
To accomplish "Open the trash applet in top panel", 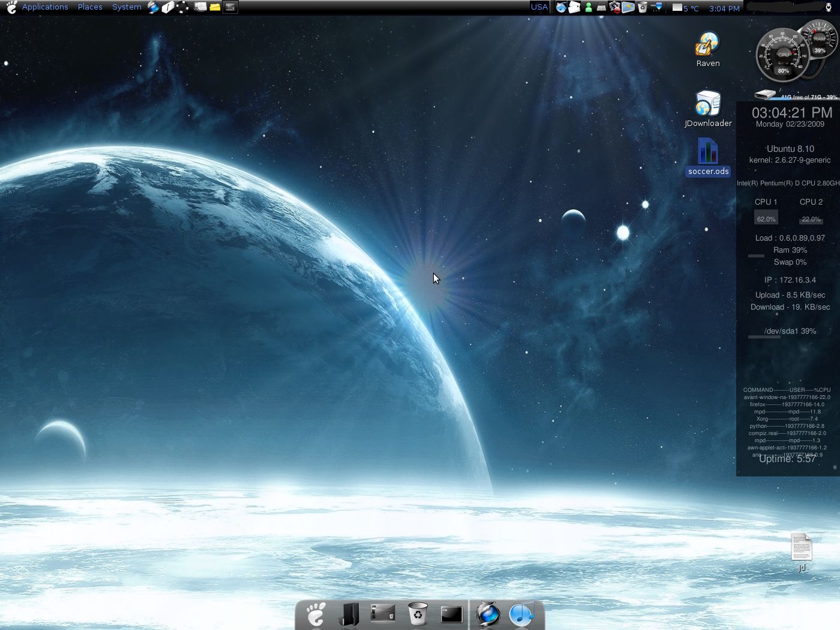I will coord(642,7).
